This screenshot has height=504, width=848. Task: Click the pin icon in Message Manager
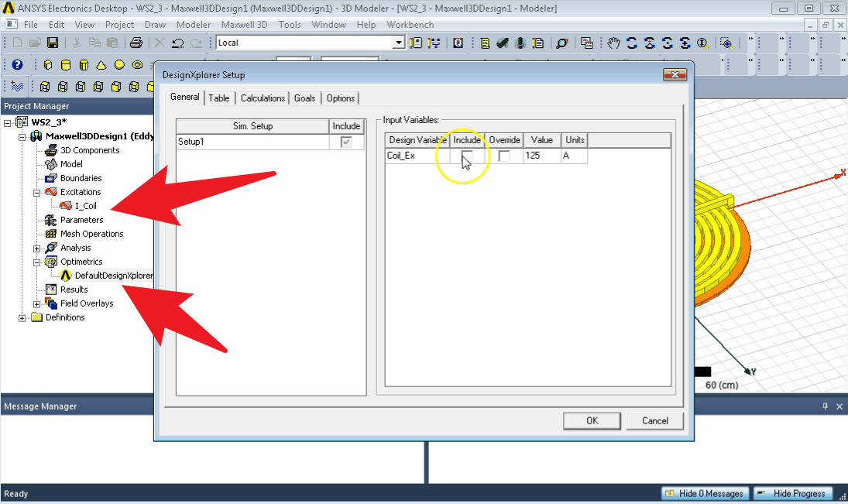click(x=825, y=406)
